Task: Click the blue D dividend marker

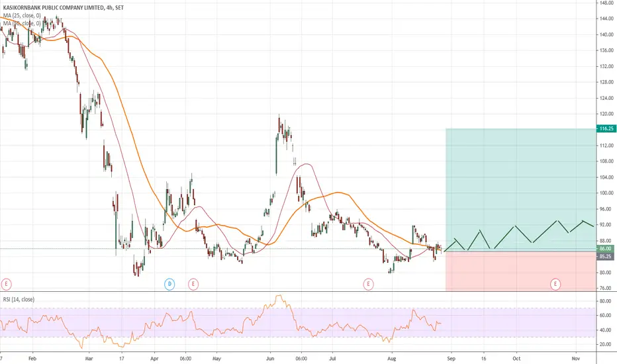Action: point(169,284)
